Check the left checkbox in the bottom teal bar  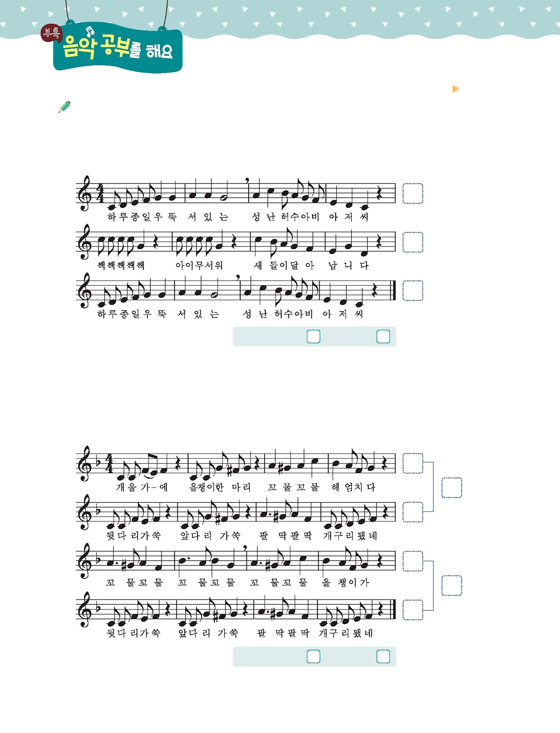coord(313,656)
